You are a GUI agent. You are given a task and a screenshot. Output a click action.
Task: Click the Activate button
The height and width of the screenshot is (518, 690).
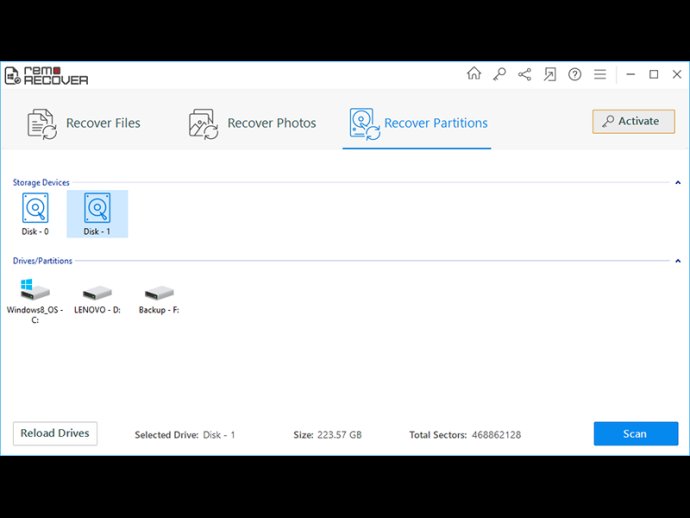click(x=633, y=121)
